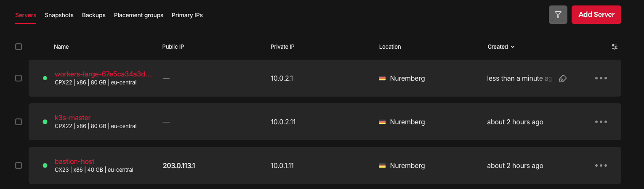Open column settings sliders icon
This screenshot has height=189, width=644.
pos(615,47)
